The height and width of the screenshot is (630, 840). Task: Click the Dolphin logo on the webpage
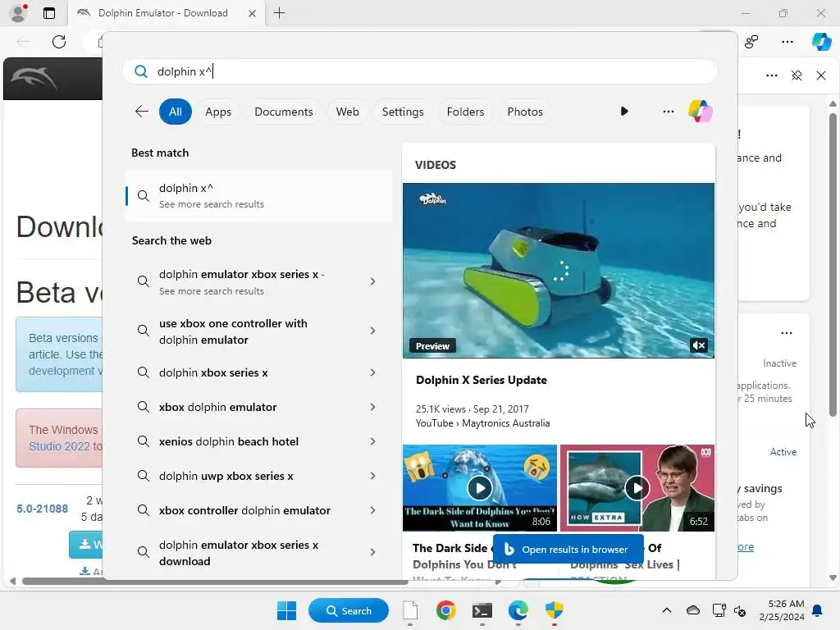[x=34, y=80]
